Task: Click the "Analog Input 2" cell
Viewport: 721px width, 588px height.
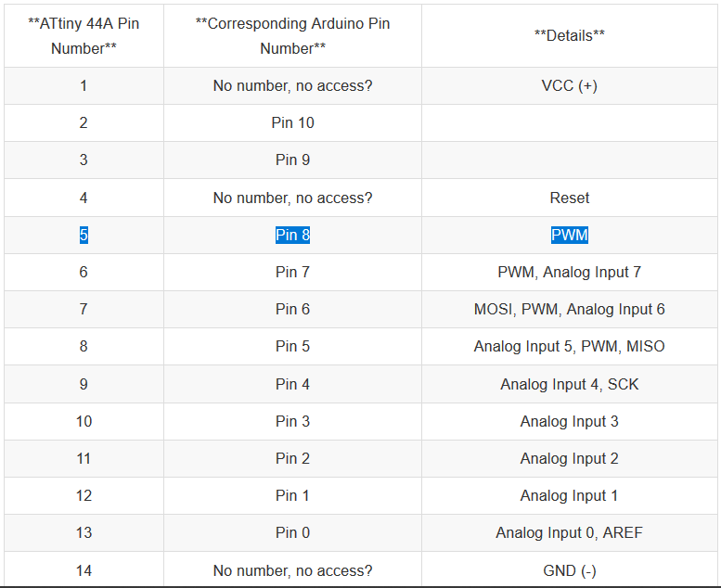Action: pyautogui.click(x=569, y=458)
